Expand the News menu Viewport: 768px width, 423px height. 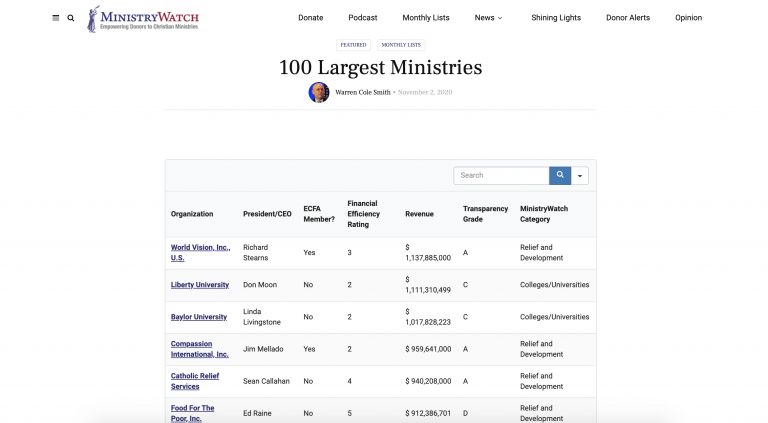(x=488, y=18)
